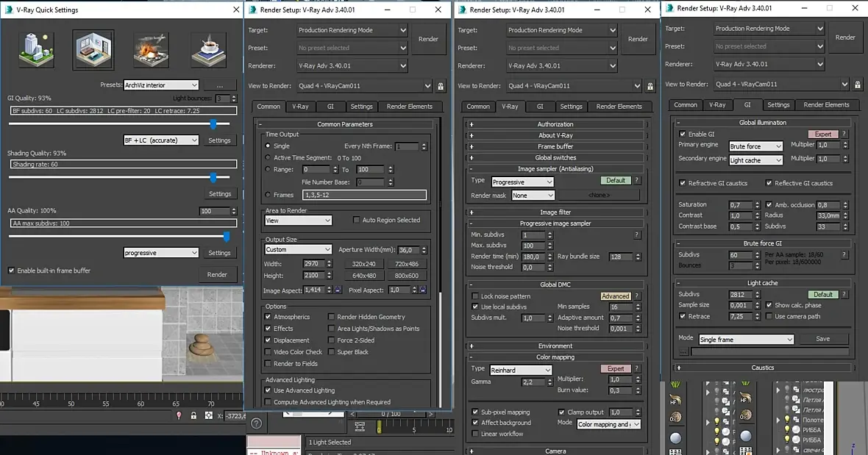Toggle Enable built-in frame buffer
Image resolution: width=868 pixels, height=455 pixels.
pos(11,271)
